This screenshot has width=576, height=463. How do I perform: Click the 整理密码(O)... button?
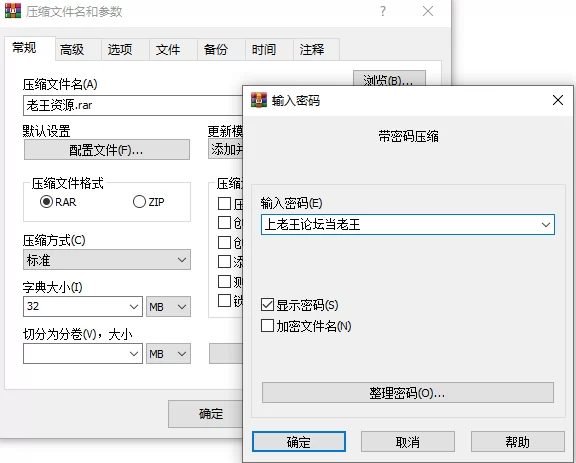408,393
